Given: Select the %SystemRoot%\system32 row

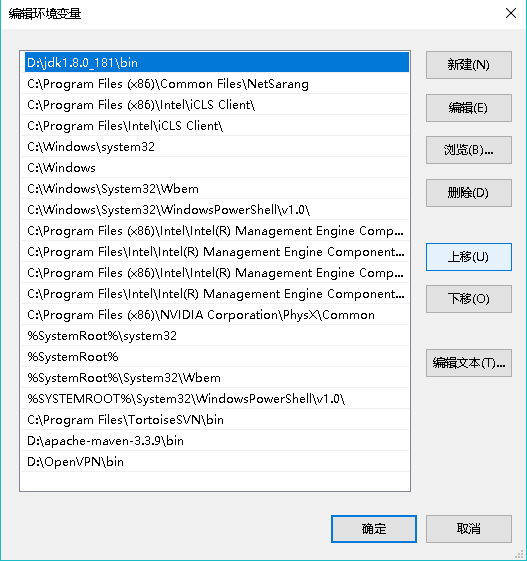Looking at the screenshot, I should click(x=217, y=336).
